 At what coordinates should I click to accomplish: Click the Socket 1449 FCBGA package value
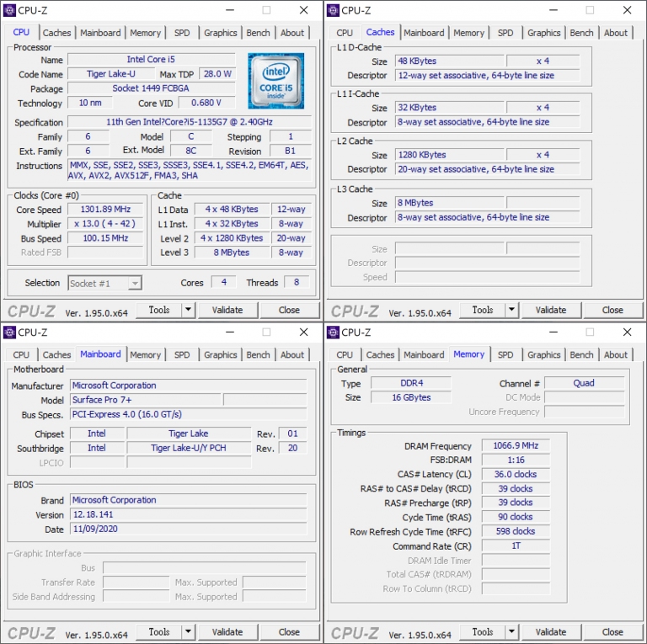click(151, 88)
